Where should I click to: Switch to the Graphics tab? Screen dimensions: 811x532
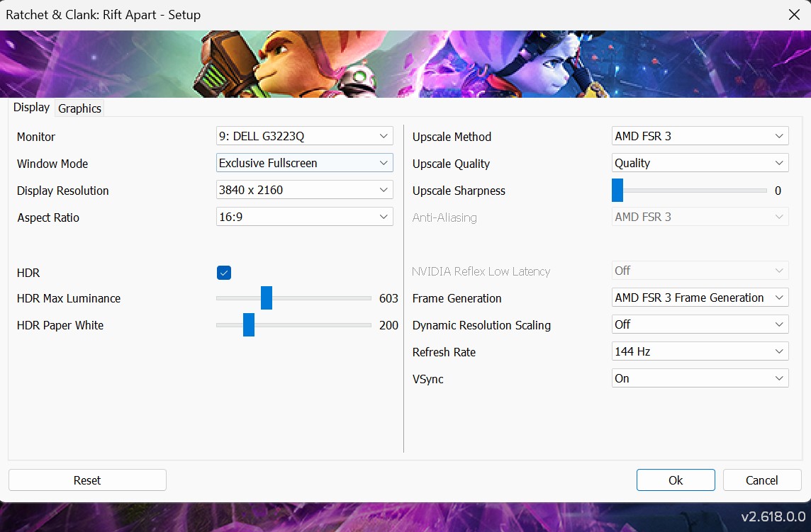coord(79,108)
